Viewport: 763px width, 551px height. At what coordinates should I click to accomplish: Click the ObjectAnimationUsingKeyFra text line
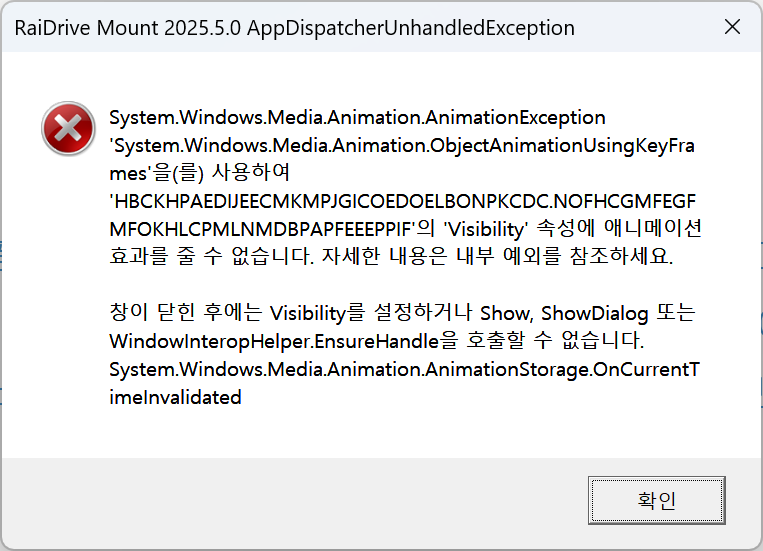pyautogui.click(x=402, y=146)
